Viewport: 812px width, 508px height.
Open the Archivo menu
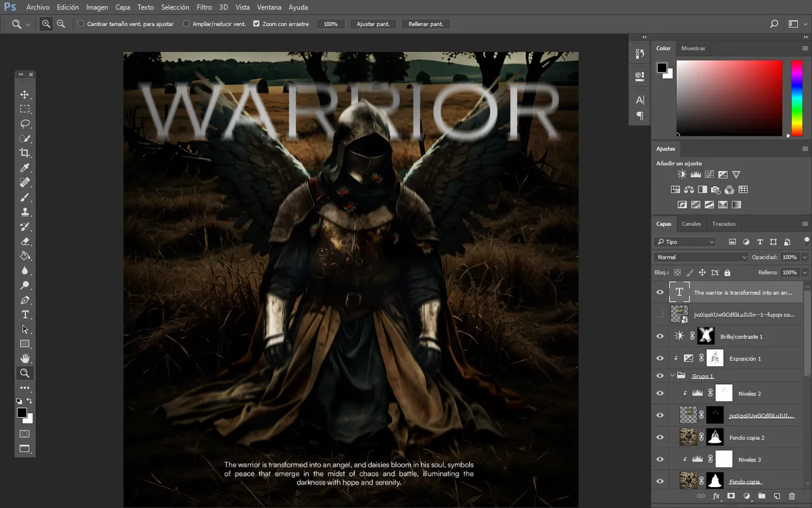tap(38, 7)
